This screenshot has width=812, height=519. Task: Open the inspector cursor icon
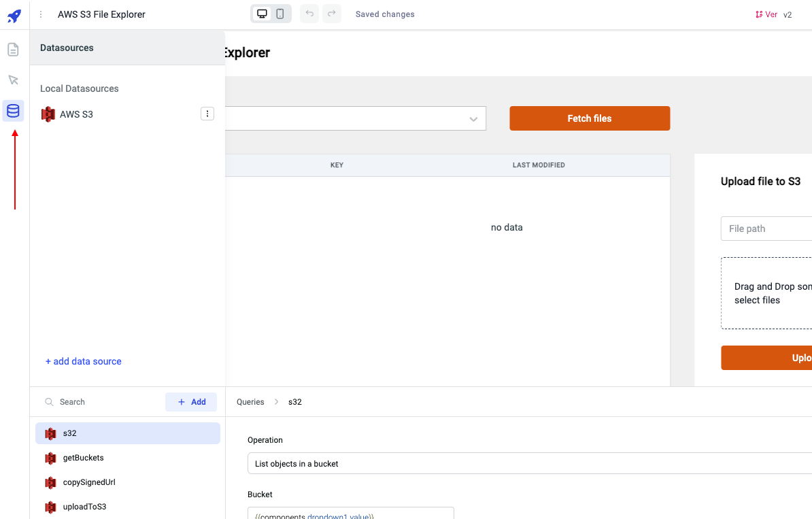click(x=13, y=80)
